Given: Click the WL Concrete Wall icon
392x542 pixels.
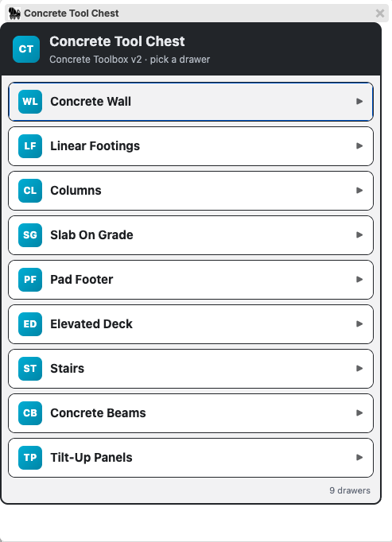Looking at the screenshot, I should [30, 102].
